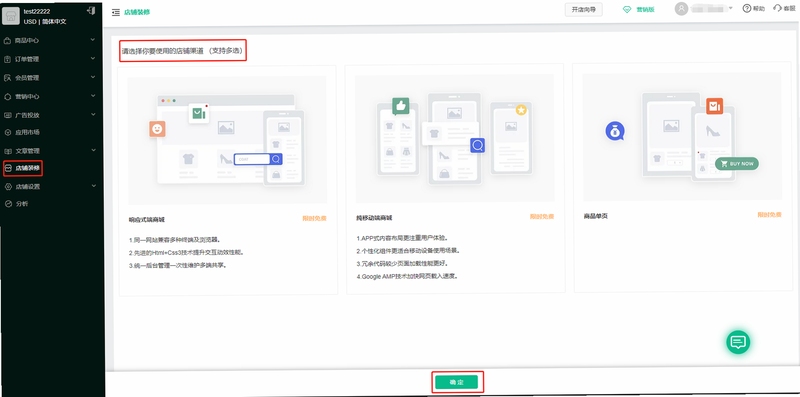Click 限时免费 label on 响应式端商城 card
The image size is (800, 397).
[x=314, y=218]
